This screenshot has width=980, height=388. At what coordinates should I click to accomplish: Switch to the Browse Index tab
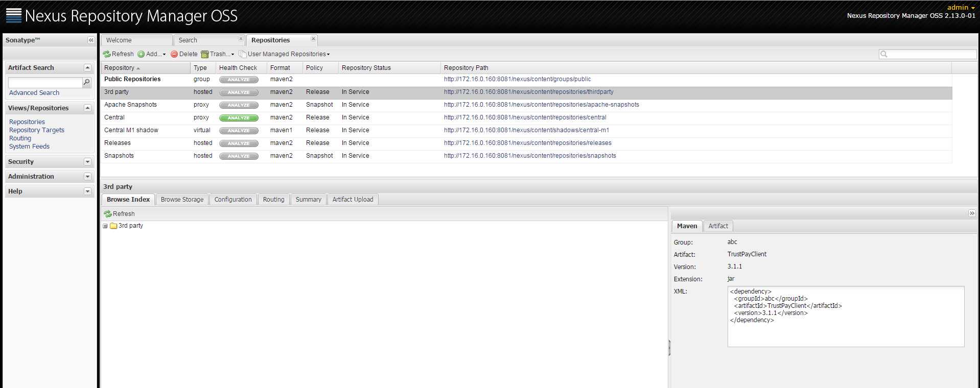128,200
